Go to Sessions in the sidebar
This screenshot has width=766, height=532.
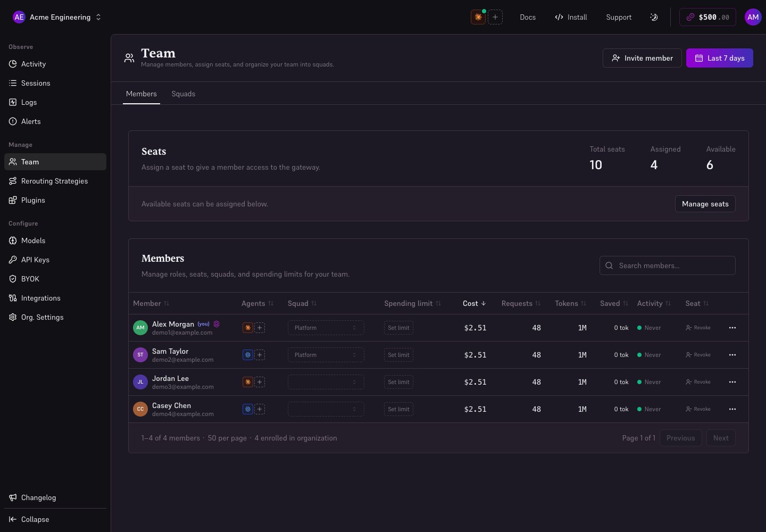(55, 83)
